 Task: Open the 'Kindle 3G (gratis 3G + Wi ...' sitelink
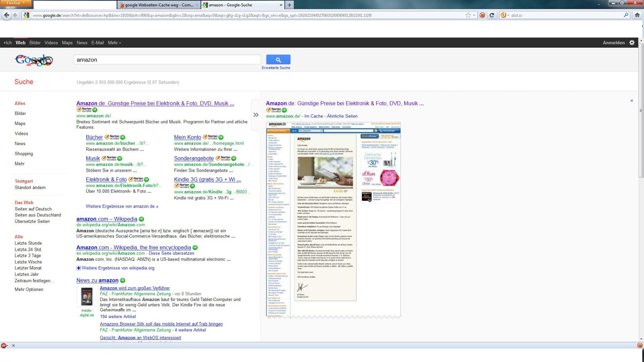(207, 179)
